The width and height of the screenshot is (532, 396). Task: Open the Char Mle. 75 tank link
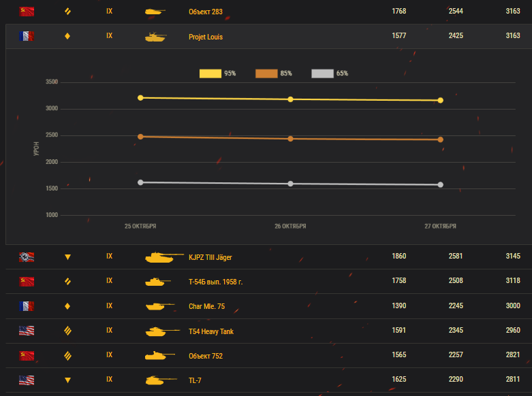(x=206, y=306)
